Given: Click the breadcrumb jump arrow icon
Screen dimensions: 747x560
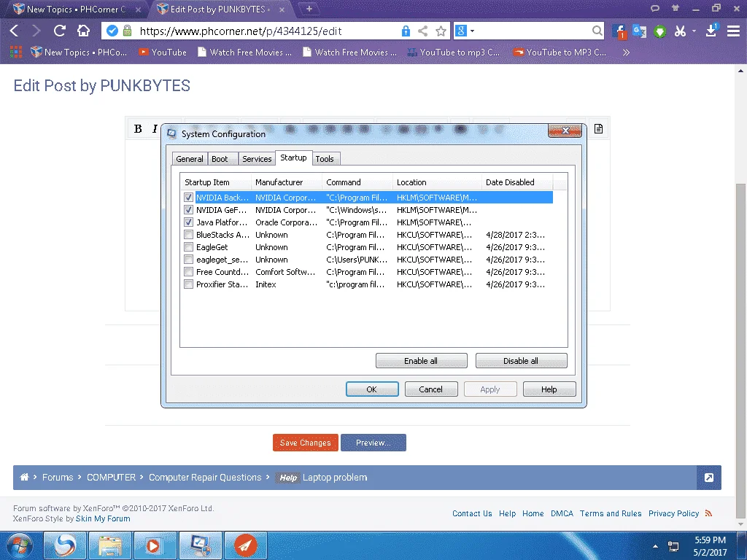Looking at the screenshot, I should (709, 478).
